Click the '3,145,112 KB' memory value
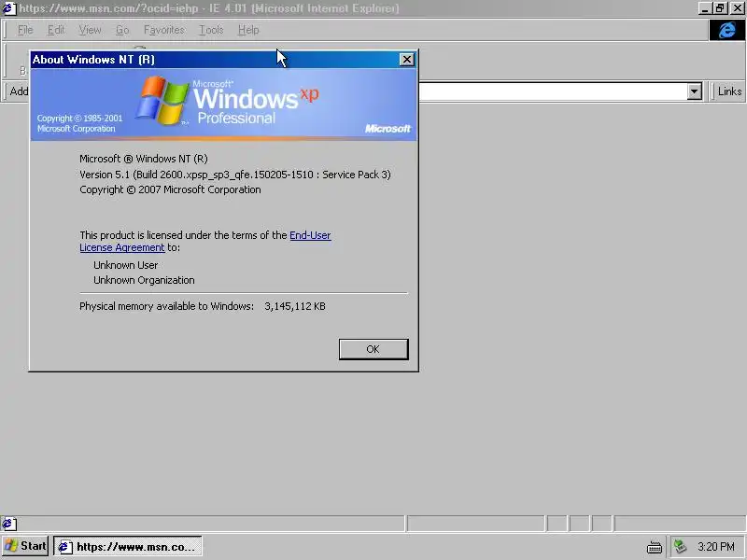The image size is (747, 560). (x=295, y=306)
